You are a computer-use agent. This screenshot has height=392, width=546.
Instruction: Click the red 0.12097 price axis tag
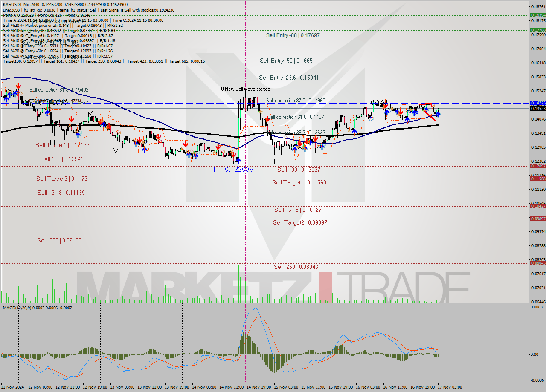(537, 166)
